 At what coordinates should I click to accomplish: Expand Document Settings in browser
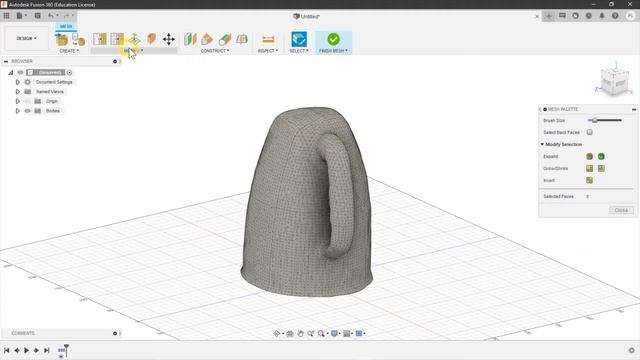point(18,82)
